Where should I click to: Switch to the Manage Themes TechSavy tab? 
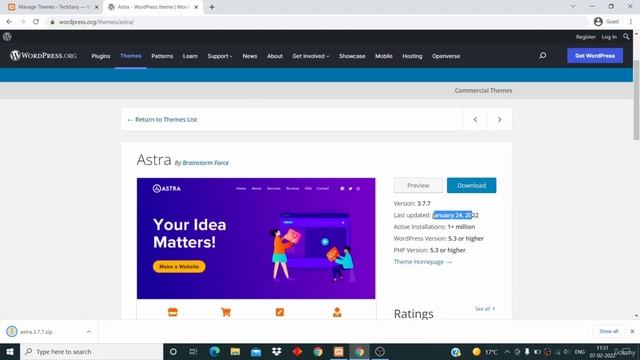click(53, 7)
